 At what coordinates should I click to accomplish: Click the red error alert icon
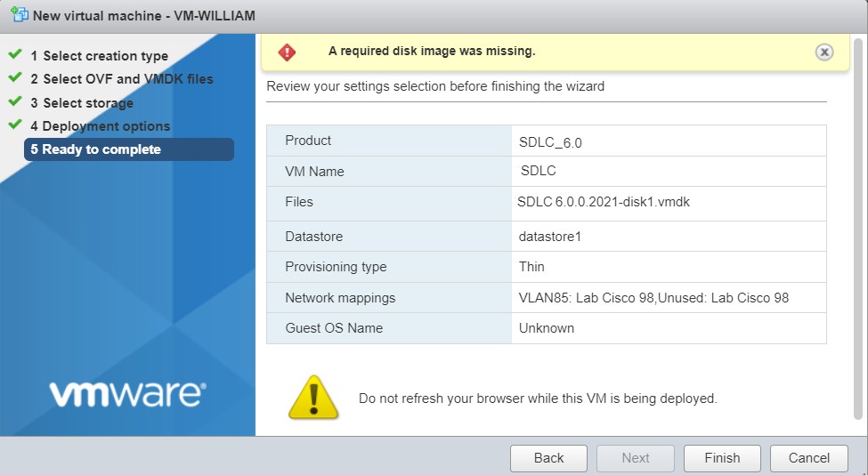287,52
